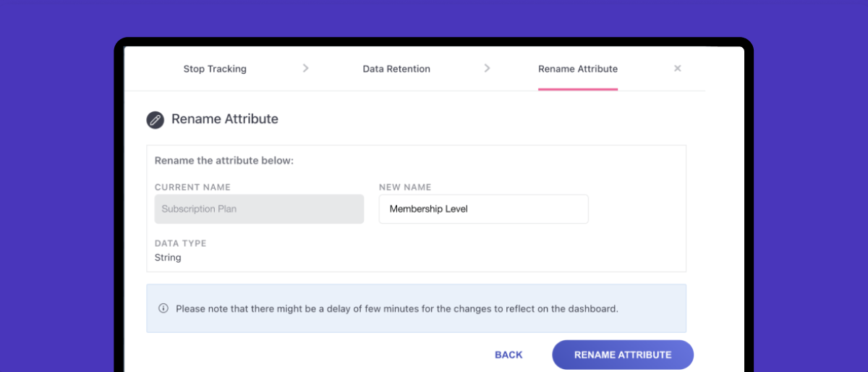Close the rename attribute dialog
This screenshot has width=868, height=372.
click(678, 68)
